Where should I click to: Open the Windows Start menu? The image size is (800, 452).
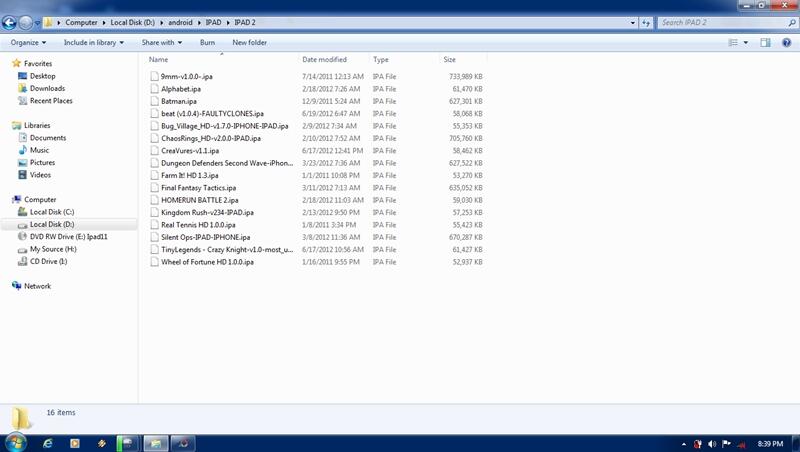pos(15,442)
